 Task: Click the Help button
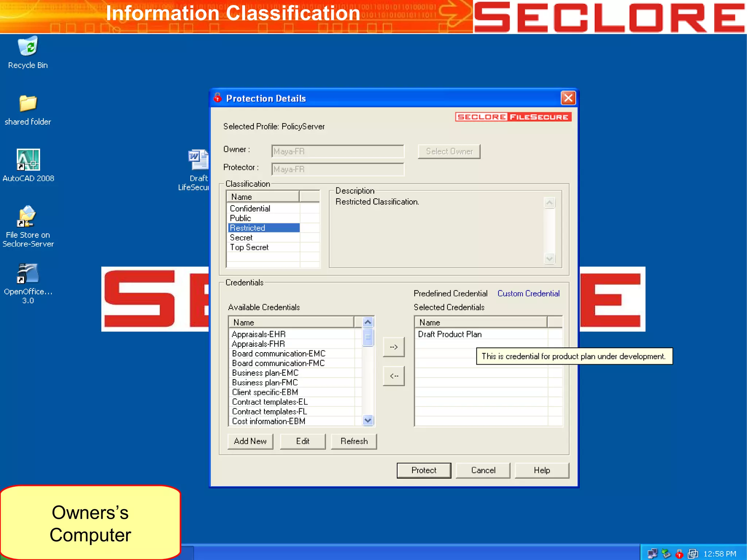[542, 470]
